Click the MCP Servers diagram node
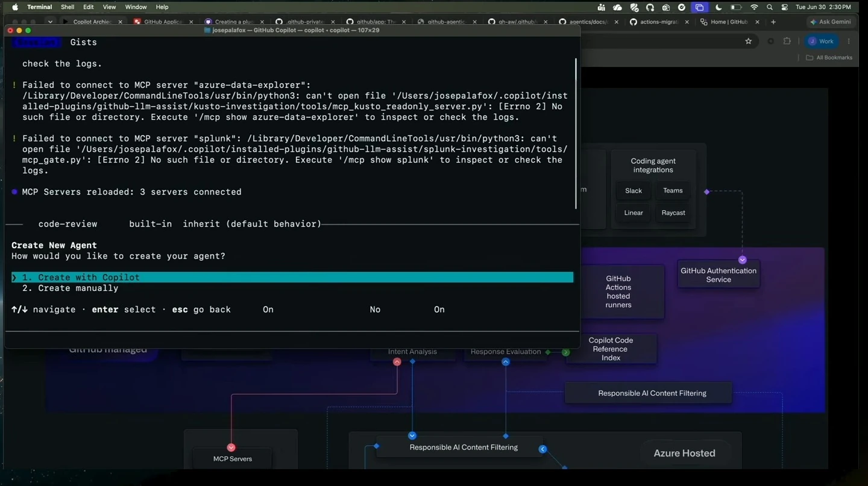This screenshot has height=486, width=868. (x=232, y=459)
